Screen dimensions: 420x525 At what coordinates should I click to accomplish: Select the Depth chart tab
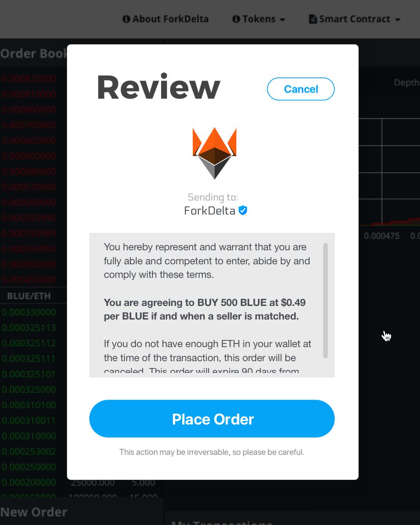tap(406, 82)
